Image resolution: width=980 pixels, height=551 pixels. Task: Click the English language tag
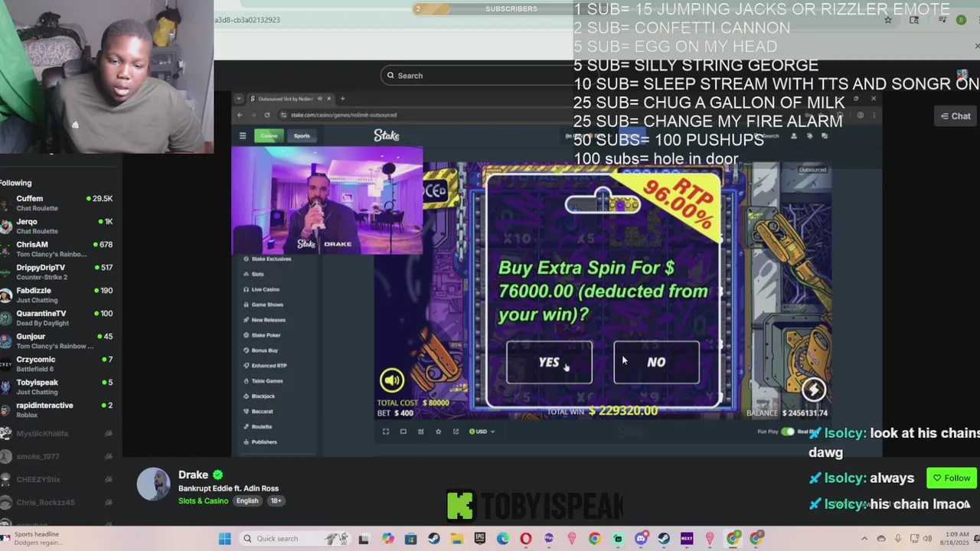click(247, 500)
